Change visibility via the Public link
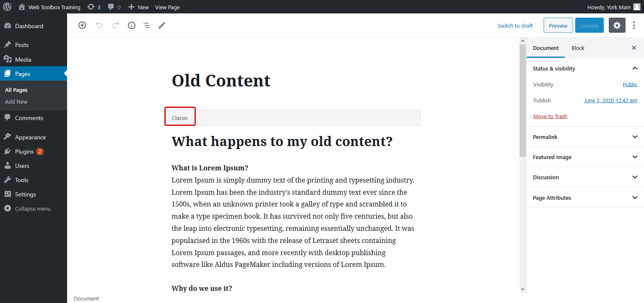Screen dimensions: 644x303 click(630, 84)
